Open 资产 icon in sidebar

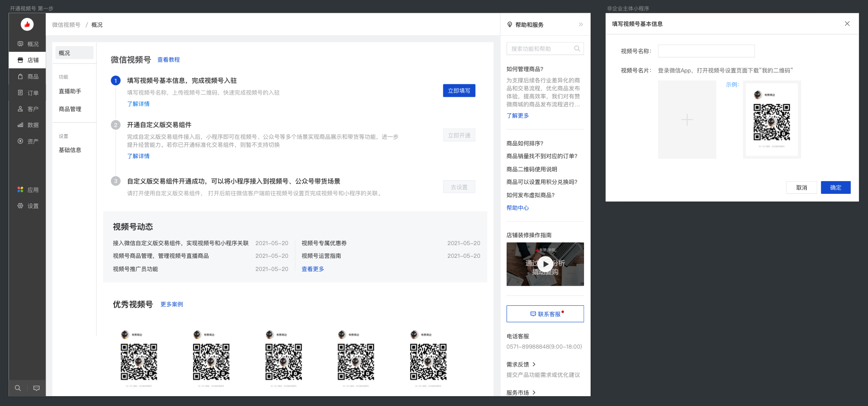coord(20,141)
